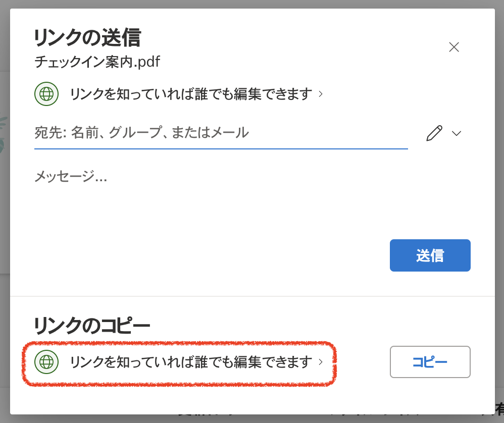Click the globe icon under リンクの送信
The image size is (504, 423).
point(46,94)
